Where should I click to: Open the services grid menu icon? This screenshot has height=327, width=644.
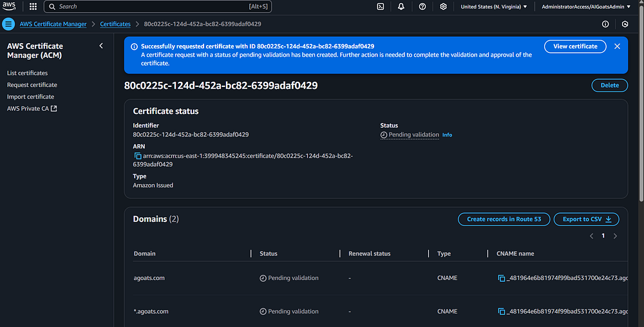click(x=33, y=6)
